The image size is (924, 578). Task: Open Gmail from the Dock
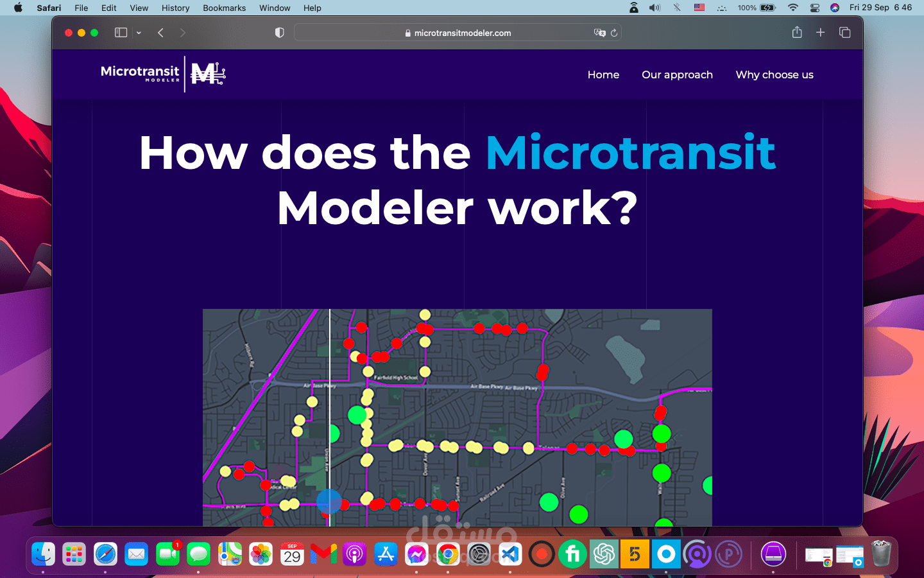323,554
